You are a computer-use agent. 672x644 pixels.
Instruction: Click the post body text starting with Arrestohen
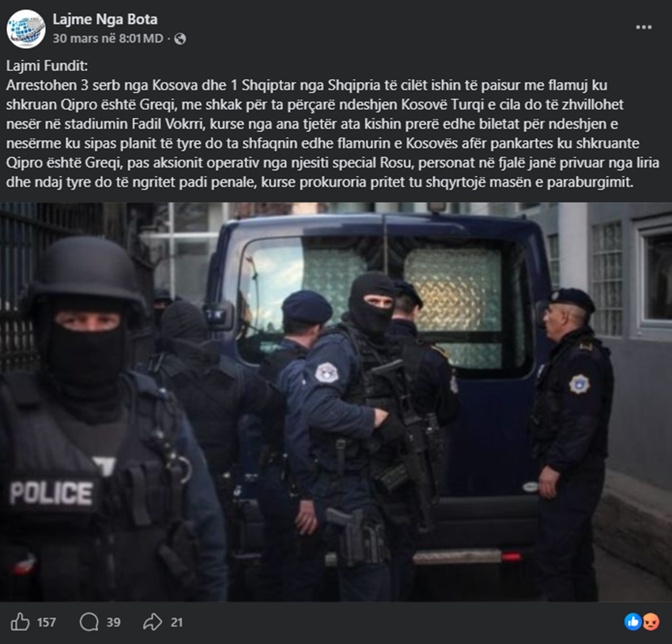click(x=333, y=134)
